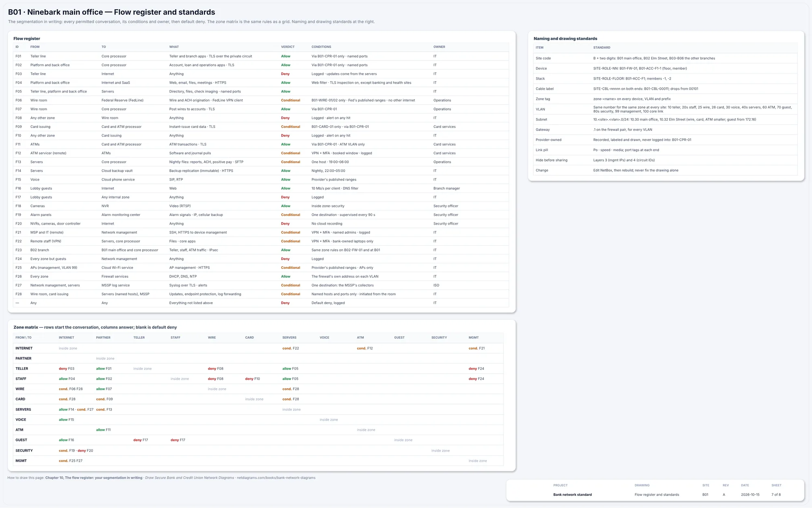Click 'allow F16' in the GUEST row
The width and height of the screenshot is (812, 508).
[67, 440]
